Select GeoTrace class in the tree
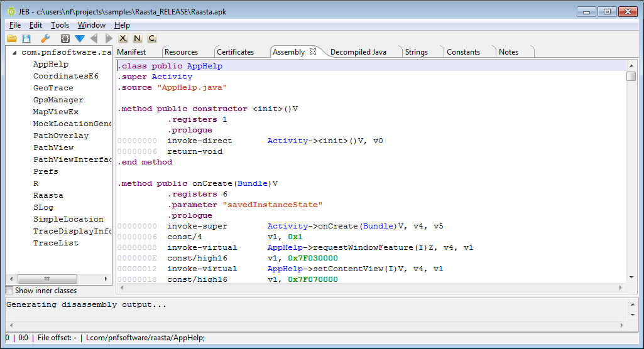 click(53, 88)
